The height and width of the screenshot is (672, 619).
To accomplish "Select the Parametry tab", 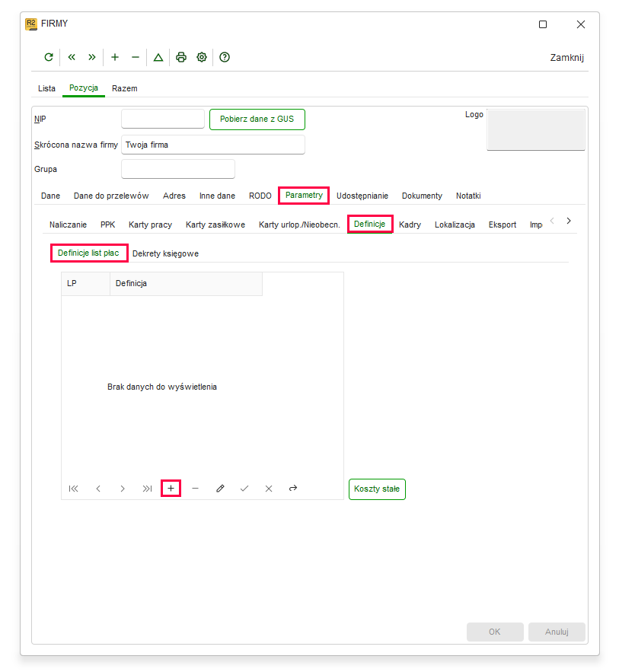I will pyautogui.click(x=304, y=196).
